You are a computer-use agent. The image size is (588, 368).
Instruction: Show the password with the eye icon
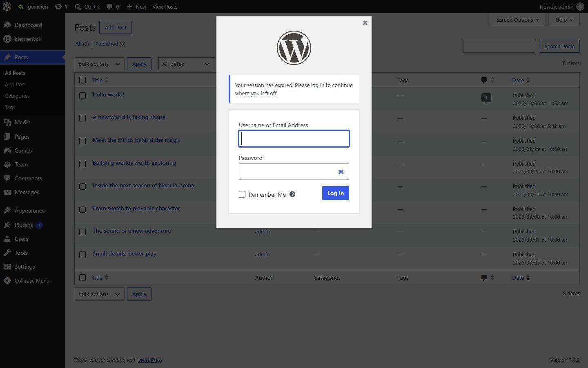pos(341,172)
